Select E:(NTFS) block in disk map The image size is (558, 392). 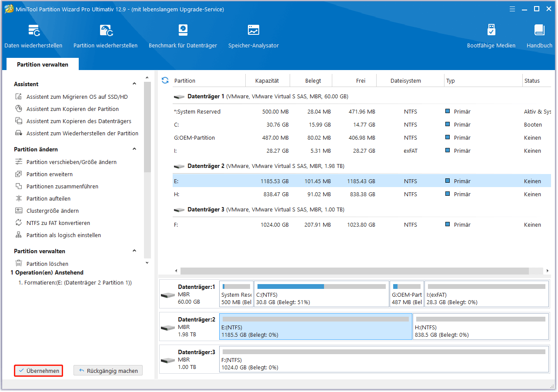[316, 327]
